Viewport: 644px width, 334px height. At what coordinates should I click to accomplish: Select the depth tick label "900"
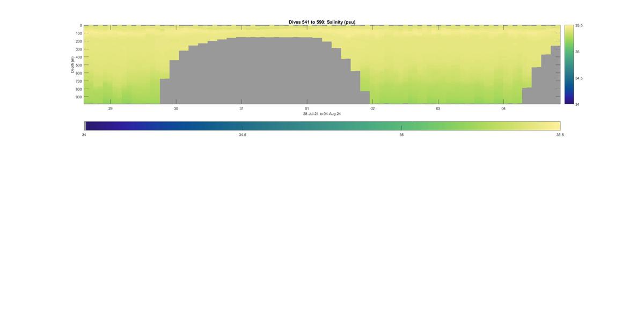click(78, 97)
